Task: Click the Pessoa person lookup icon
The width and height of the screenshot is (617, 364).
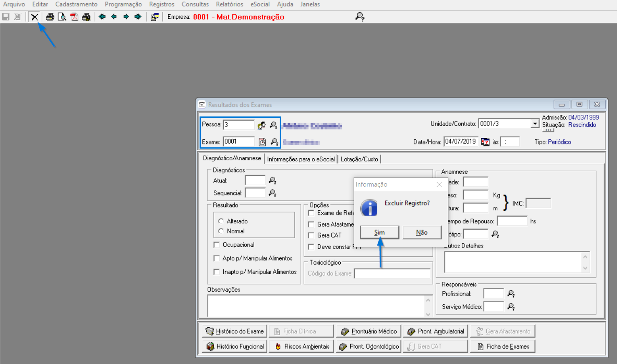Action: click(x=262, y=125)
